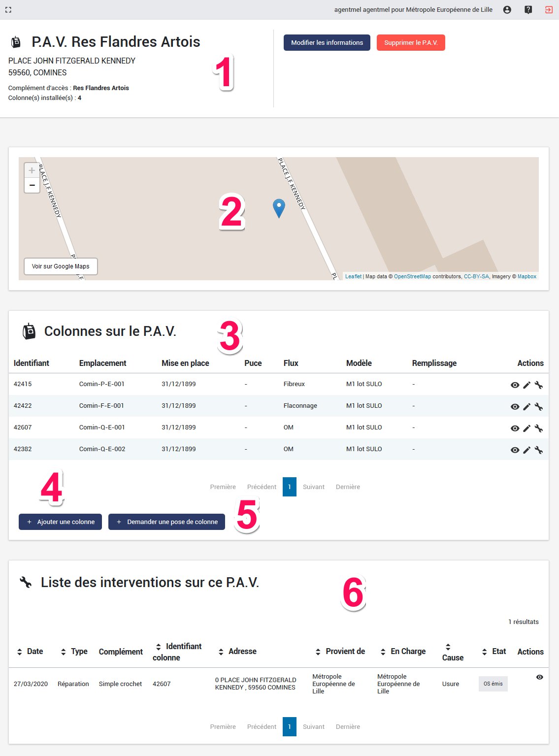
Task: Sort interventions by Date column
Action: (30, 652)
